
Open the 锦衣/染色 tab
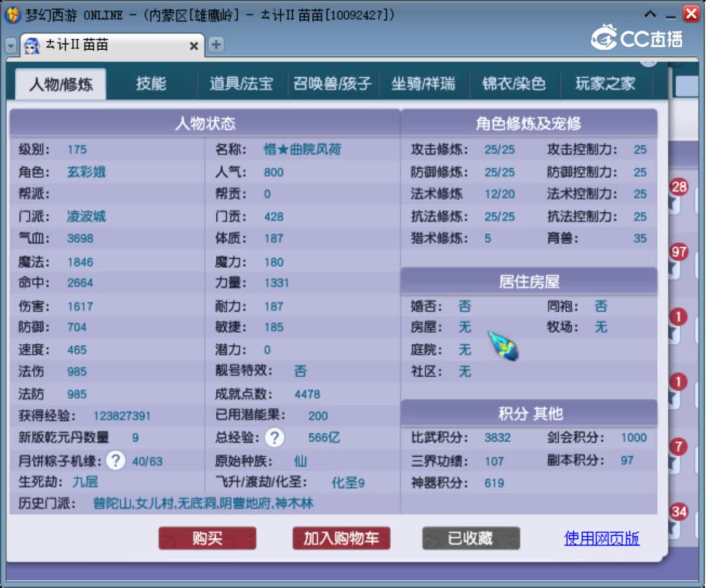514,84
